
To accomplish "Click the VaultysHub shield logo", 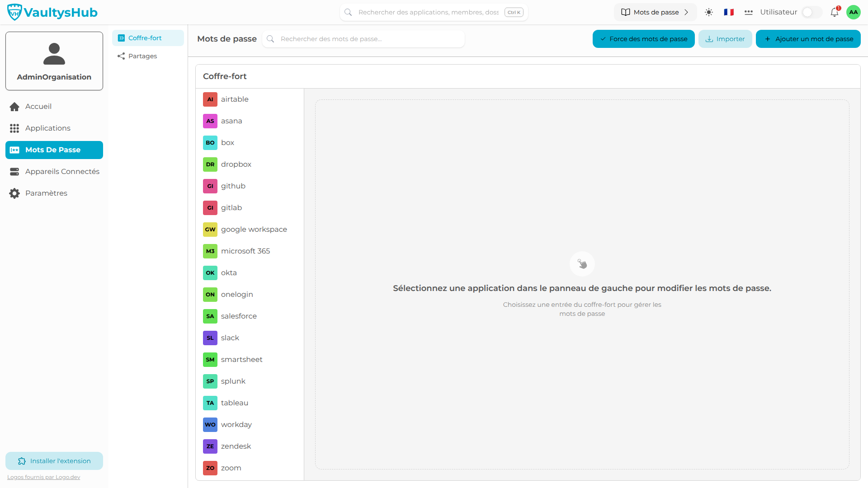I will point(14,12).
